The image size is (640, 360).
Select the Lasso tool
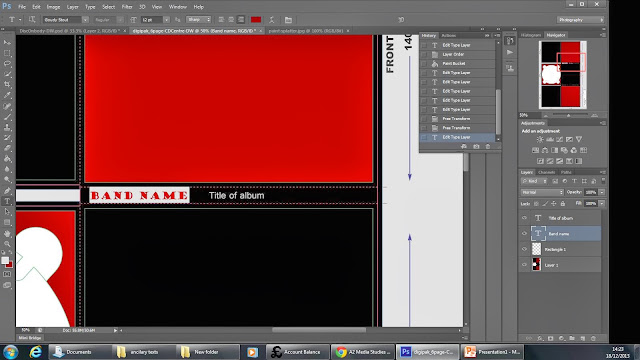[7, 64]
